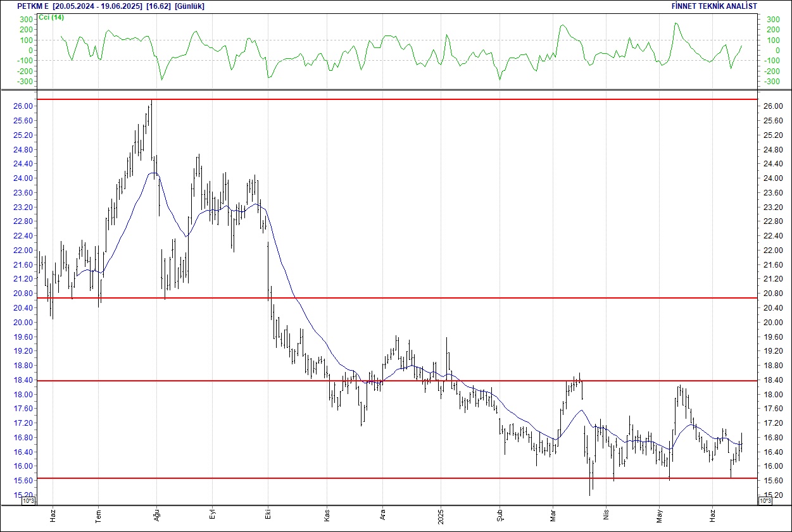Click the 10^3 scale box at bottom right

[764, 501]
